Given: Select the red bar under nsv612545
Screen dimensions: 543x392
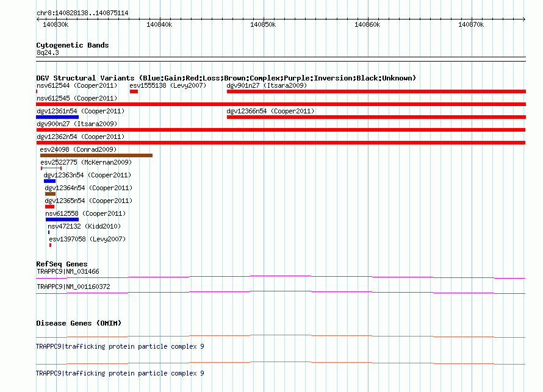Looking at the screenshot, I should pos(281,104).
